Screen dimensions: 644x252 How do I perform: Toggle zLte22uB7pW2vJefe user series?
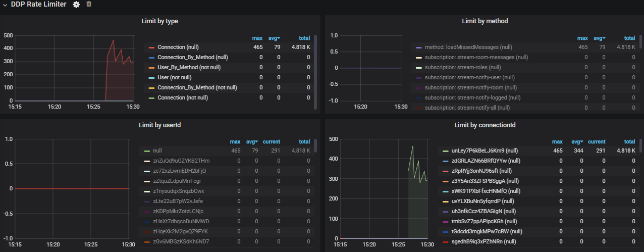178,201
